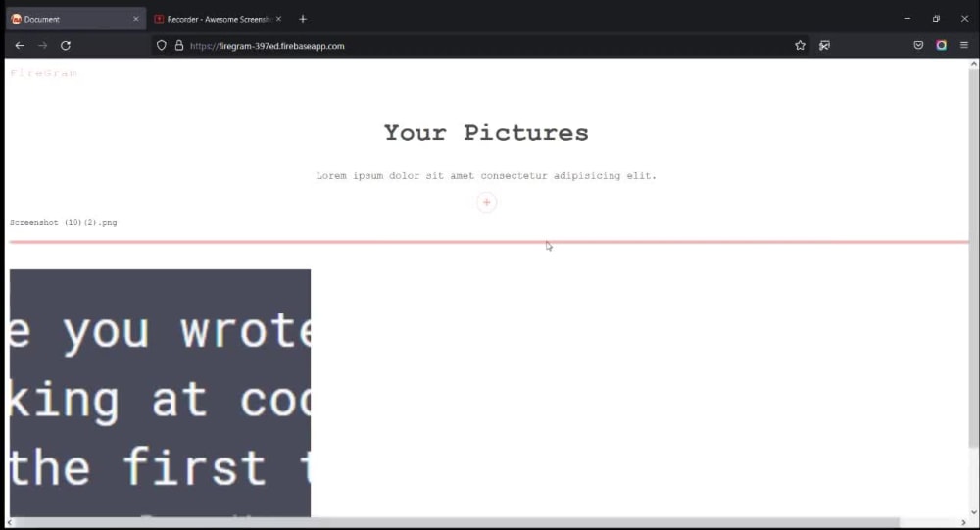Open the uploaded screenshot thumbnail image

click(x=160, y=393)
